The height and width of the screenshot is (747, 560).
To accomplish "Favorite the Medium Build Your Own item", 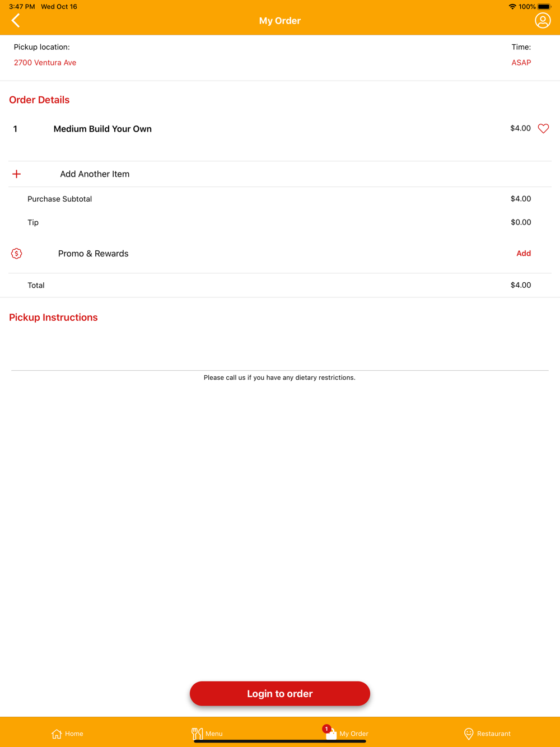I will [543, 129].
